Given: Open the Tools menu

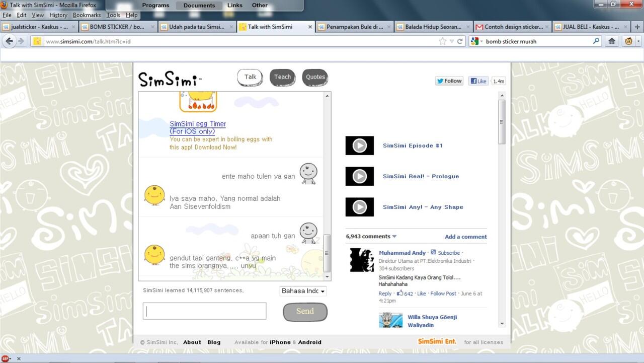Looking at the screenshot, I should (113, 15).
